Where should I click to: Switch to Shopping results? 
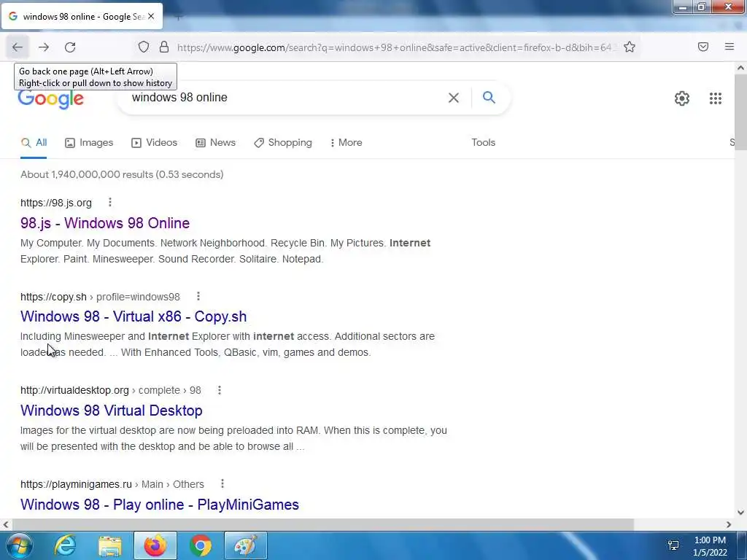[283, 142]
